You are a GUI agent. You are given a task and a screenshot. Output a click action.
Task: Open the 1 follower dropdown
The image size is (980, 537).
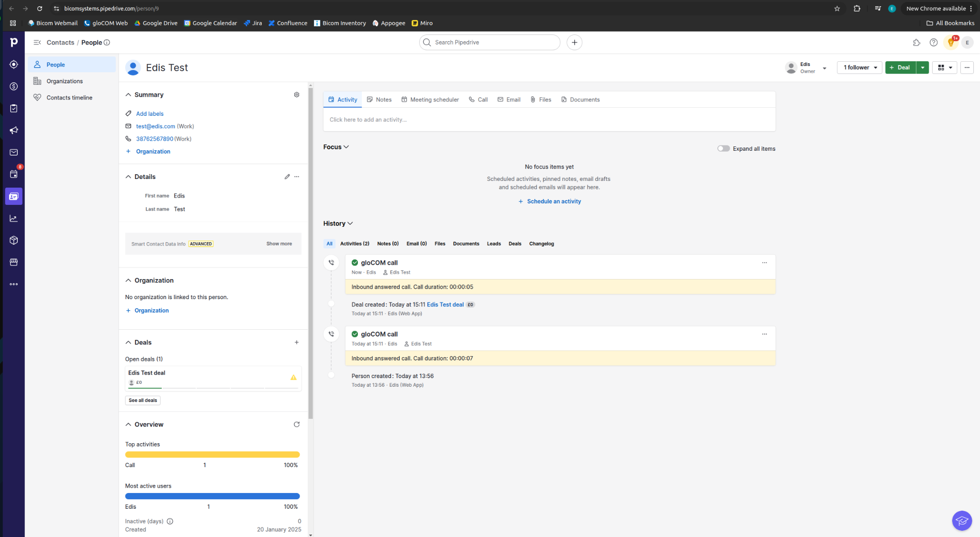click(859, 67)
